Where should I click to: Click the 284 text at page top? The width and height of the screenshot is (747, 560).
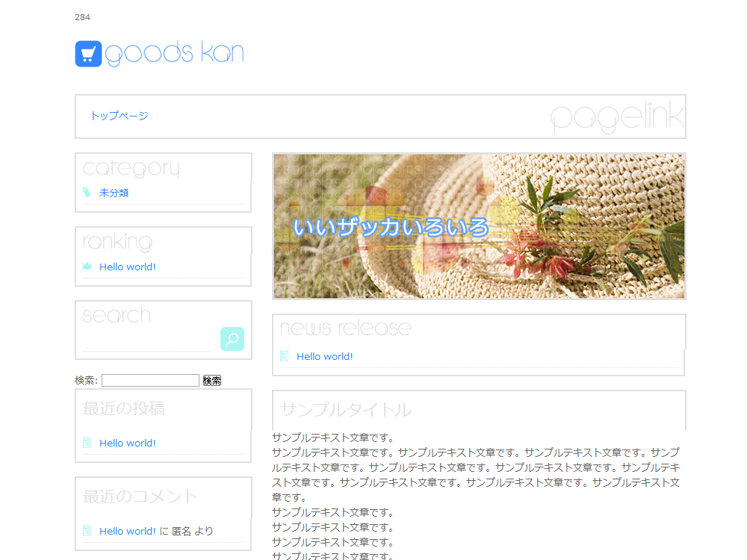[x=82, y=17]
